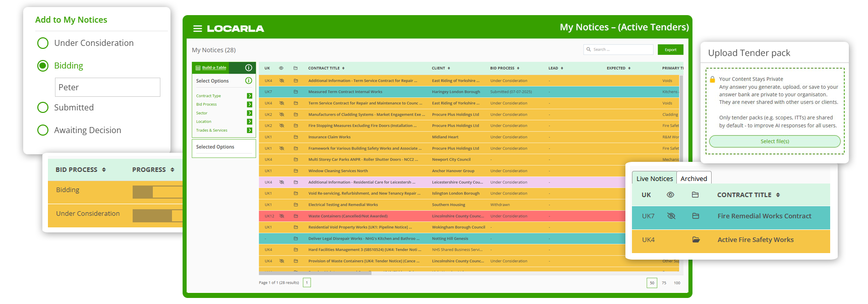
Task: Click the magnifier icon in the search box
Action: click(589, 49)
